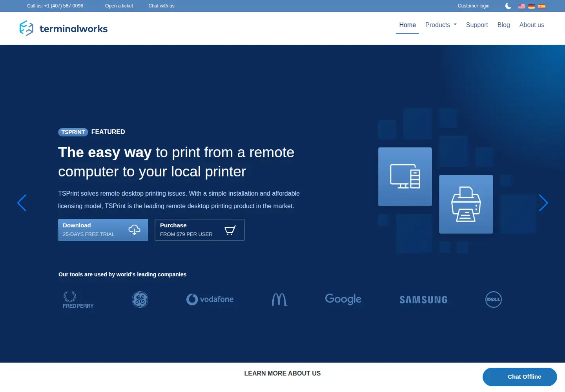Image resolution: width=565 pixels, height=392 pixels.
Task: Click Purchase from $79 per user button
Action: click(200, 230)
